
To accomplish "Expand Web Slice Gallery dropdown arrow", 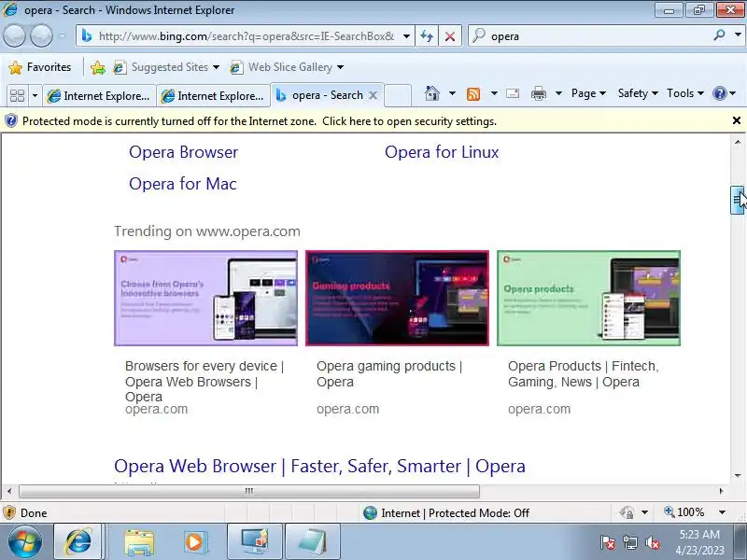I will tap(340, 67).
